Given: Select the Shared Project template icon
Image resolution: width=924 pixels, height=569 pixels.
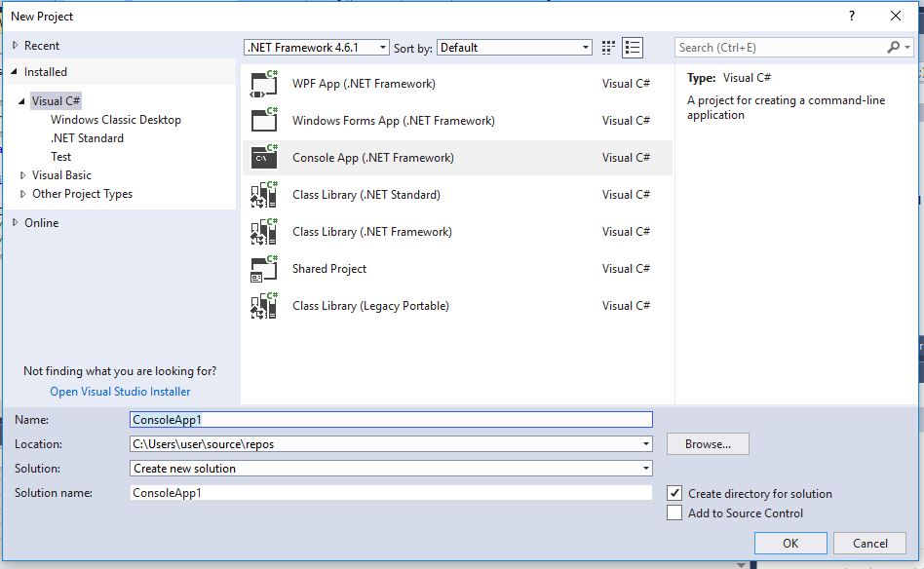Looking at the screenshot, I should (x=266, y=269).
